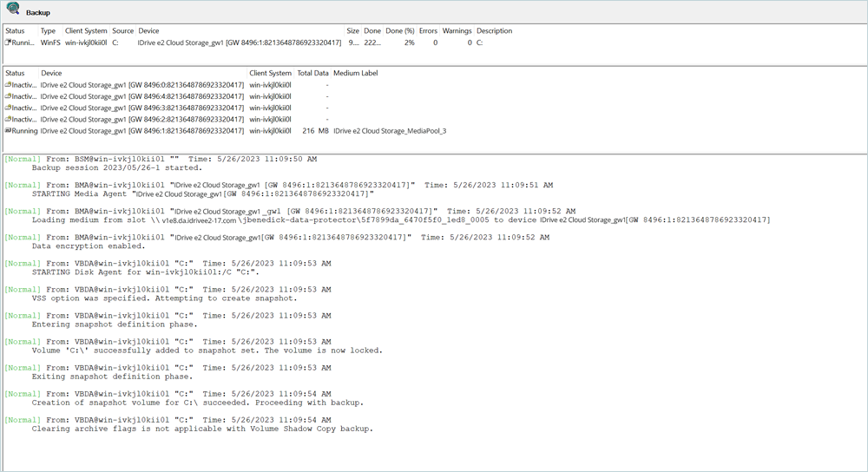The height and width of the screenshot is (472, 868).
Task: Click the 'Entering snapshot definition phase.' log line
Action: click(114, 324)
